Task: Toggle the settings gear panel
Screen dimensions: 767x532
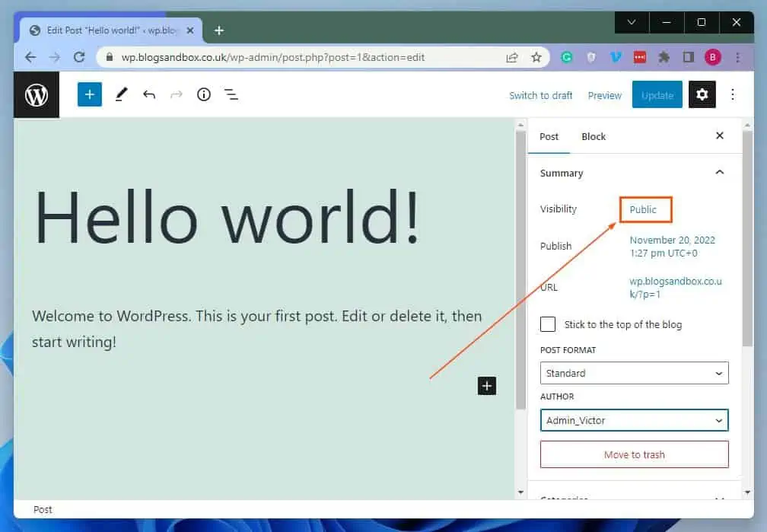Action: point(702,94)
